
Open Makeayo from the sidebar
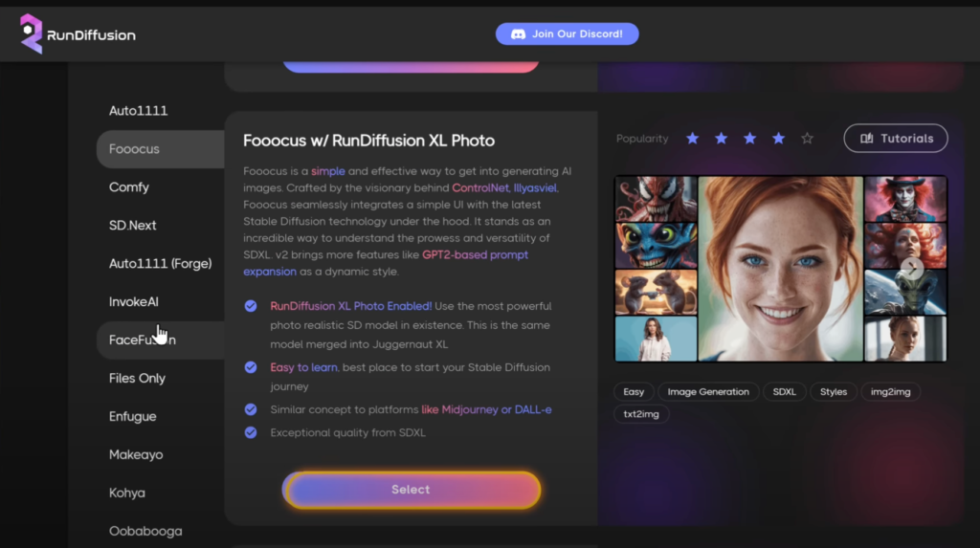coord(160,454)
